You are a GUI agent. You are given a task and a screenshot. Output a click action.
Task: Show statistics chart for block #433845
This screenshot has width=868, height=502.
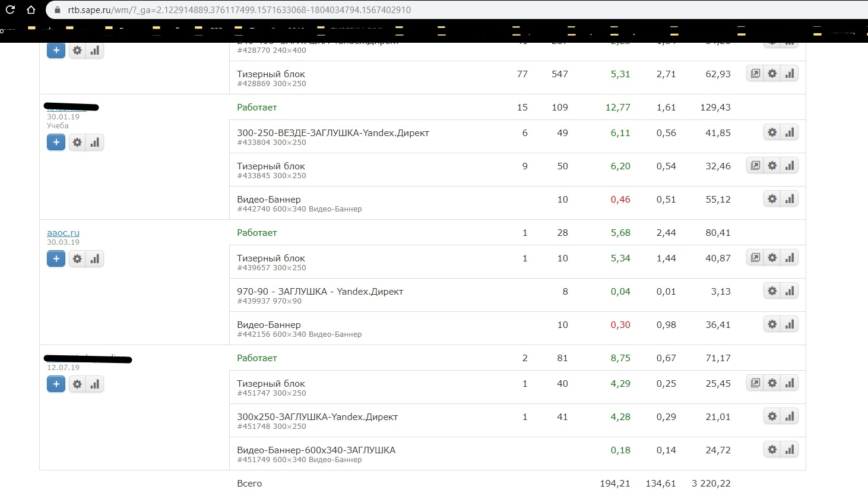pos(790,166)
